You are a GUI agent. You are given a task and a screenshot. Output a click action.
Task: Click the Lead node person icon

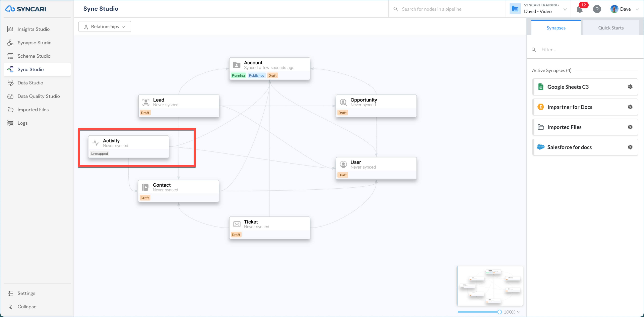(x=146, y=102)
